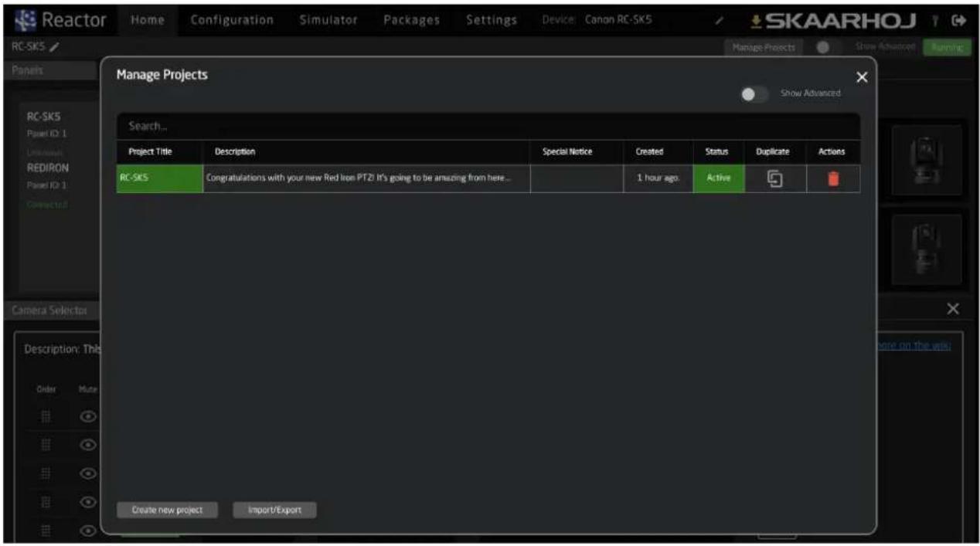Edit device name with pencil icon
Screen dimensions: 980x546
720,20
